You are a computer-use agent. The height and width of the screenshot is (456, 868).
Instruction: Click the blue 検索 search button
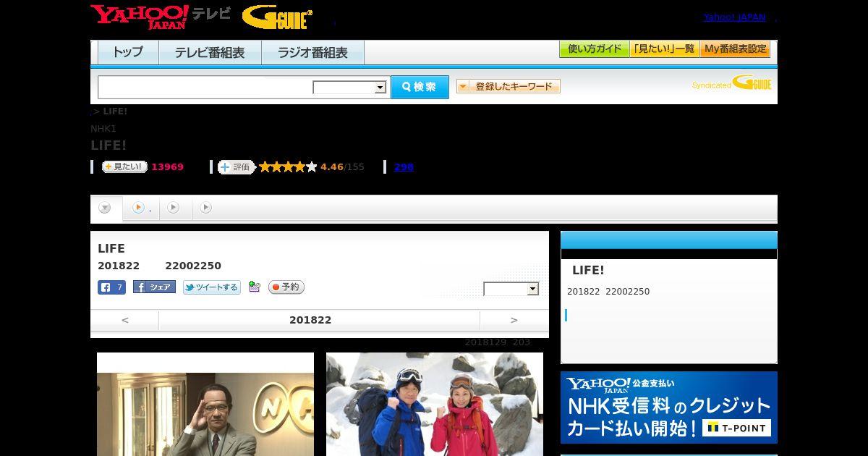(420, 87)
